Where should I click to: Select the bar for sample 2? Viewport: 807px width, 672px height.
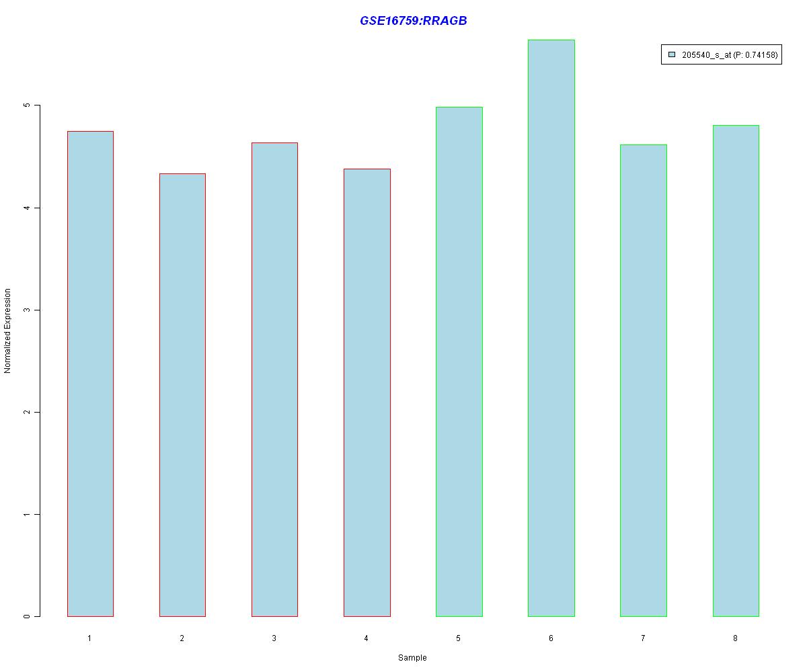point(182,395)
